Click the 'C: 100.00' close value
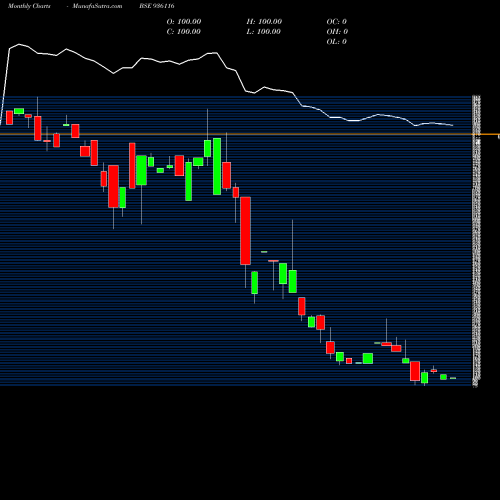 click(184, 32)
